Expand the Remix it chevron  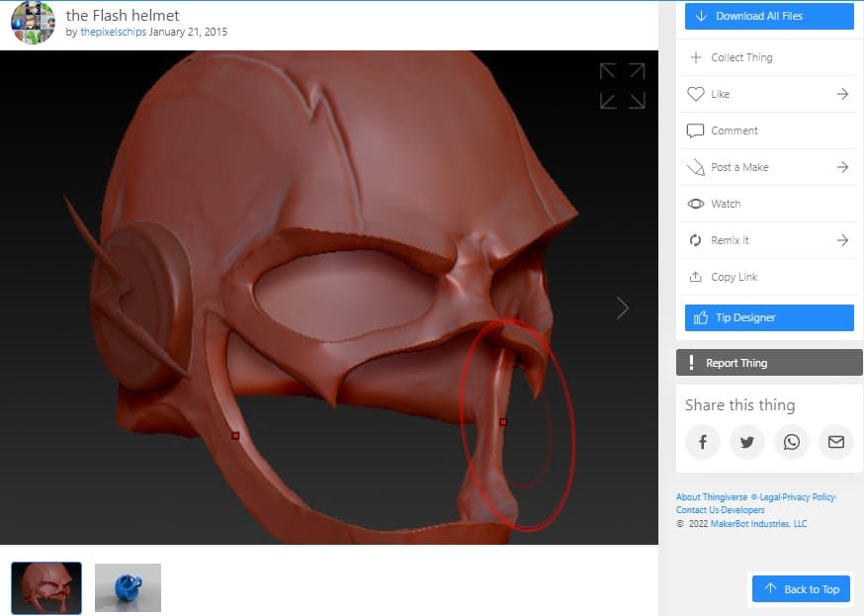[x=842, y=240]
